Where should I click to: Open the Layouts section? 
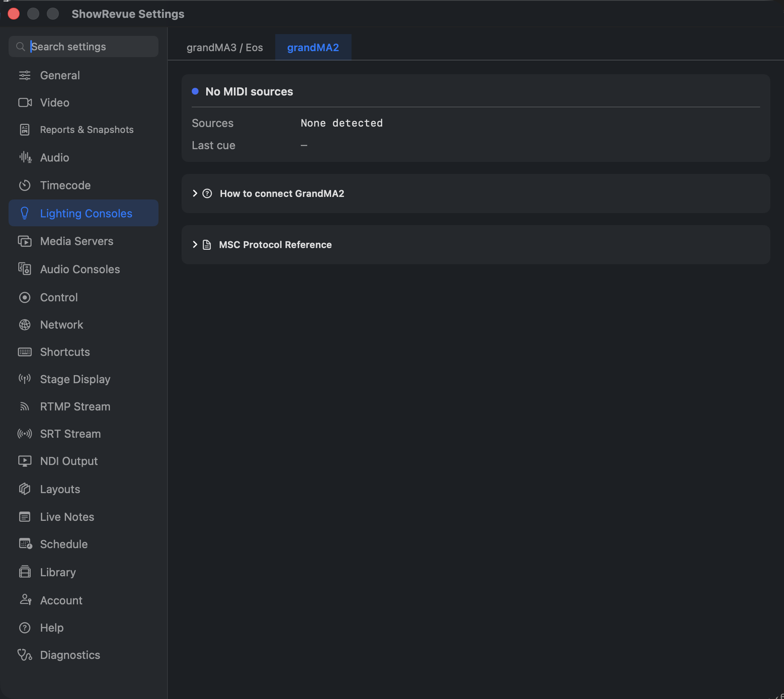(x=83, y=489)
